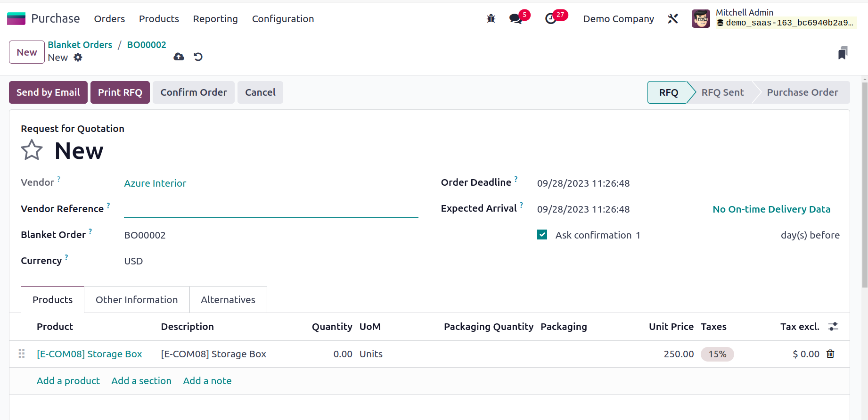Viewport: 868px width, 420px height.
Task: Open the Demo Company switcher
Action: coord(618,19)
